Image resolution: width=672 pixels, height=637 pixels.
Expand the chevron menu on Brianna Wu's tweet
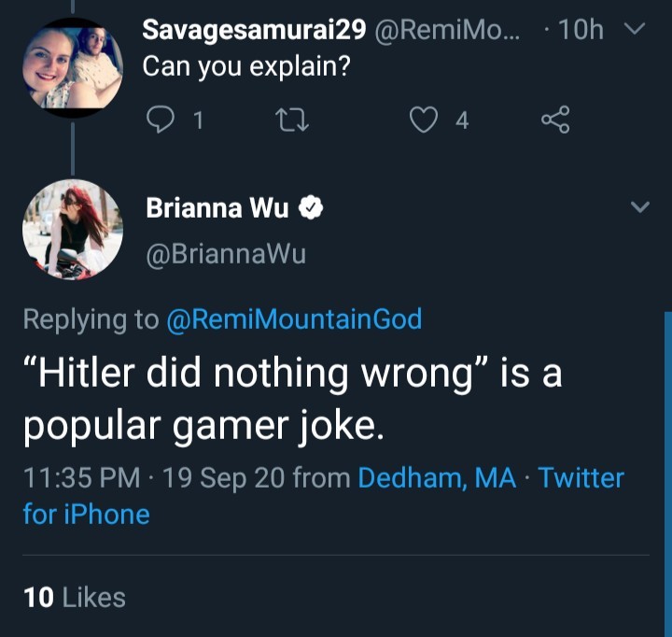pos(639,206)
